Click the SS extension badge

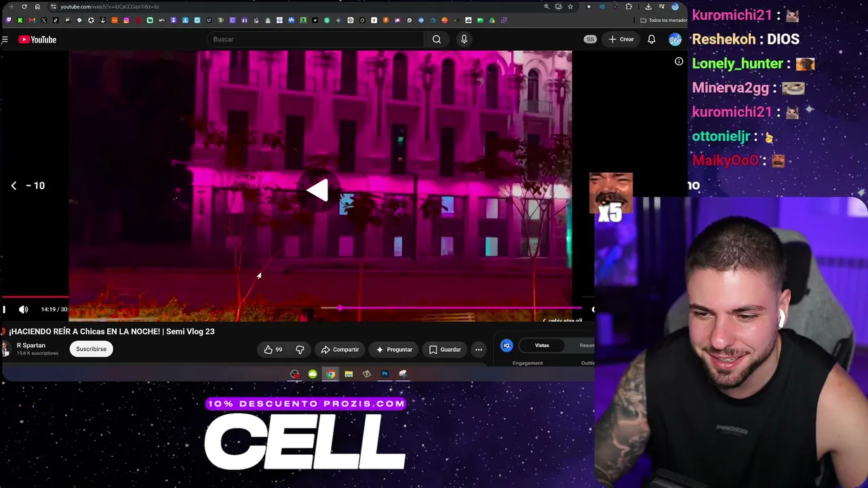(590, 39)
